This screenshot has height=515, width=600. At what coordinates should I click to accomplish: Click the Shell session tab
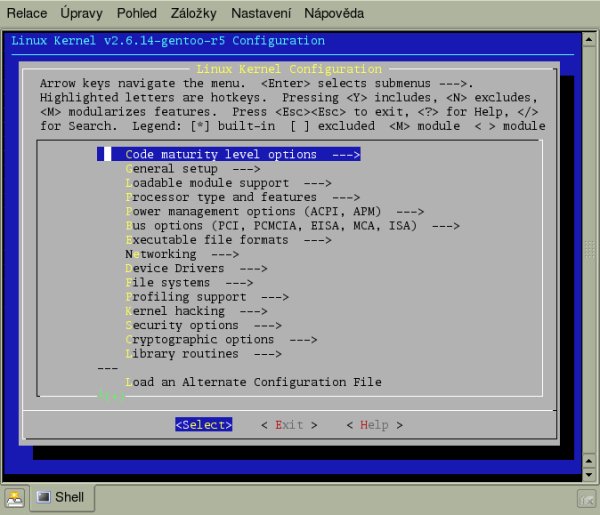[62, 497]
